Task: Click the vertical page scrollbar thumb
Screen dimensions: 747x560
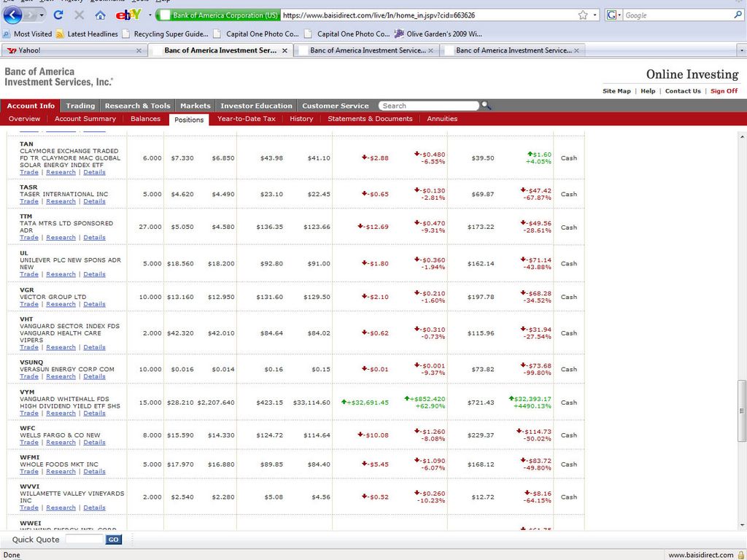Action: [x=742, y=400]
